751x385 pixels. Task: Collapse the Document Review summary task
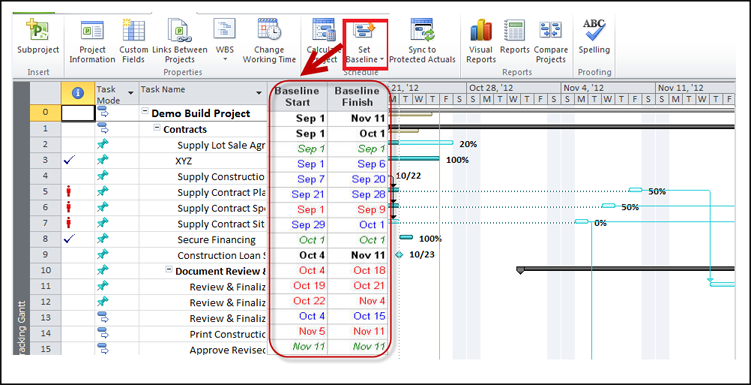click(169, 270)
